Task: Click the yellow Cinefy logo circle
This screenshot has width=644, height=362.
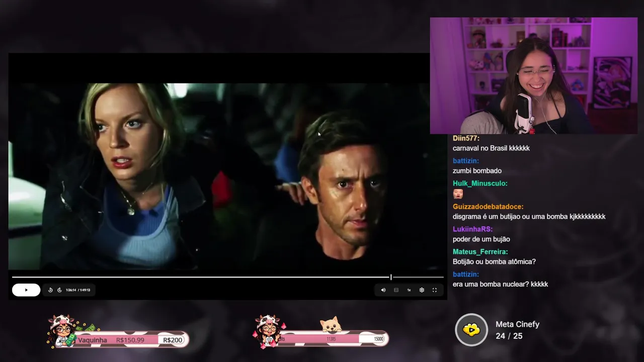Action: click(471, 330)
